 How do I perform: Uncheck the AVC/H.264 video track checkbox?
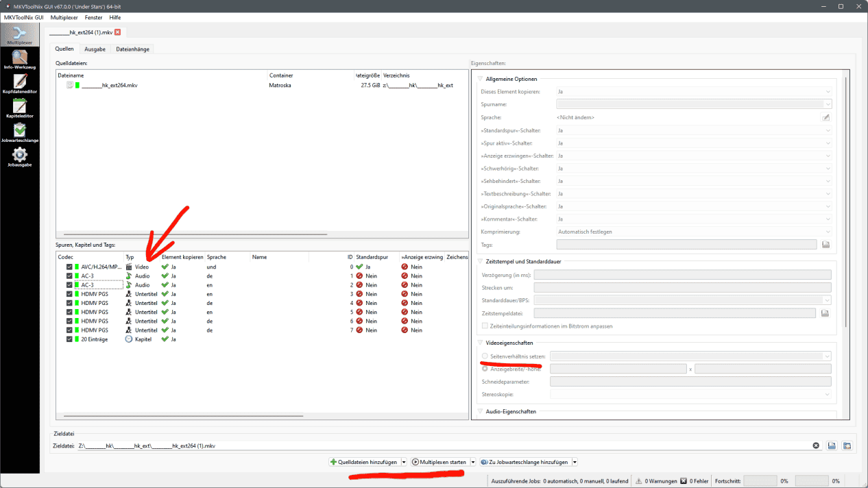tap(69, 267)
